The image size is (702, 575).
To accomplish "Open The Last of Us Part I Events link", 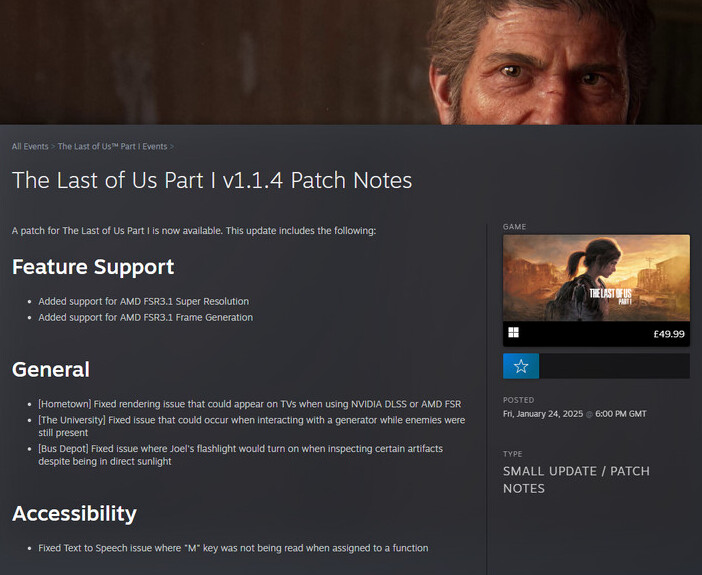I will point(112,146).
